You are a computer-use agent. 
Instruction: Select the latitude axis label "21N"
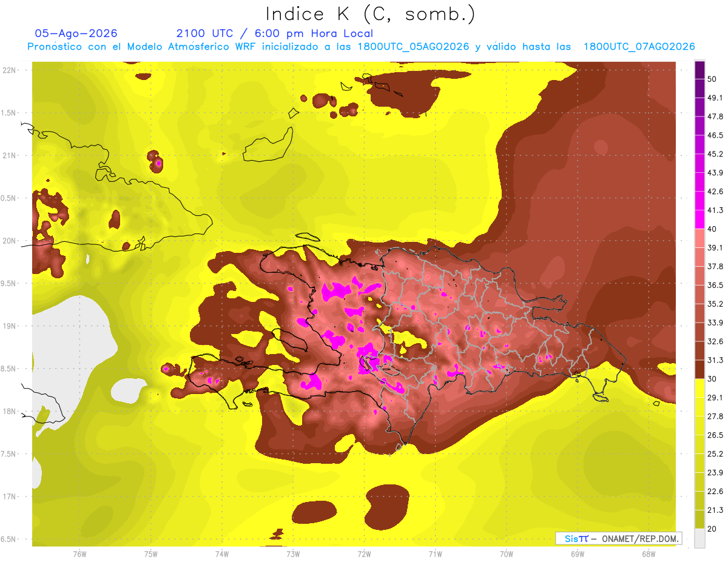9,155
